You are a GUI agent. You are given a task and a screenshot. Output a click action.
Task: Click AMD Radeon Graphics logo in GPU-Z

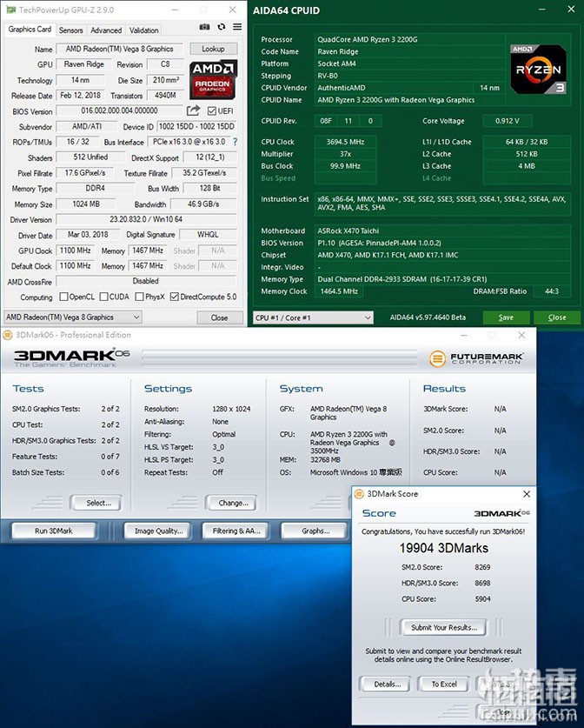pos(214,79)
